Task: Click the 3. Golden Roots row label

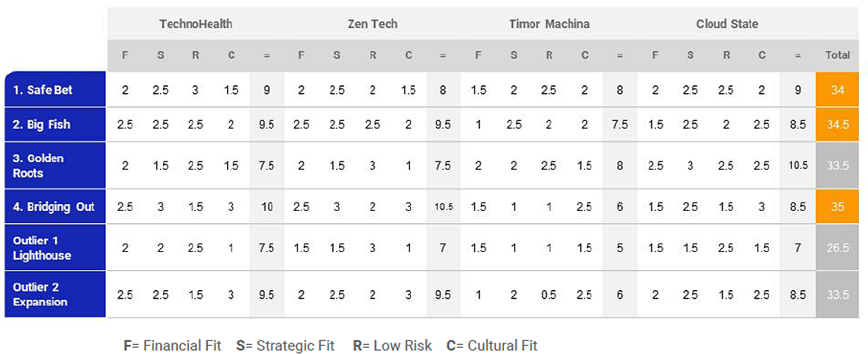Action: point(56,165)
